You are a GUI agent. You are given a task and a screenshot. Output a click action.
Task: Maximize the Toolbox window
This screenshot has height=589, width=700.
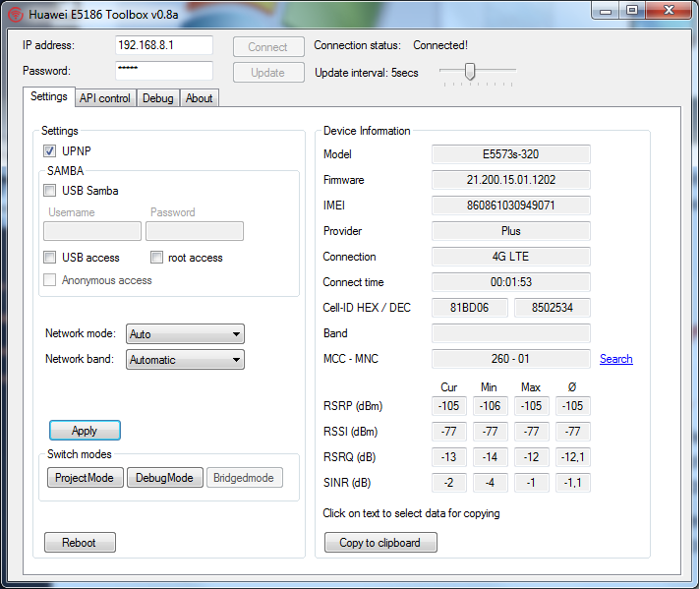[632, 11]
